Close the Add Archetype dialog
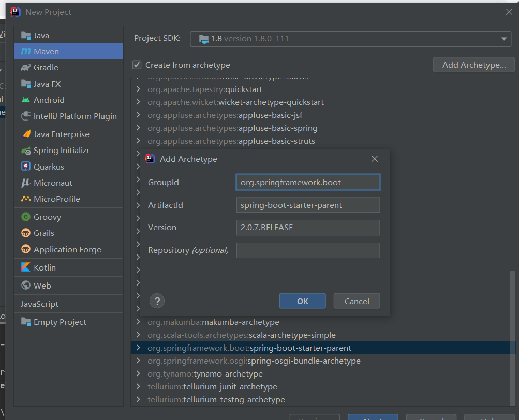Screen dimensions: 519x420 374,159
